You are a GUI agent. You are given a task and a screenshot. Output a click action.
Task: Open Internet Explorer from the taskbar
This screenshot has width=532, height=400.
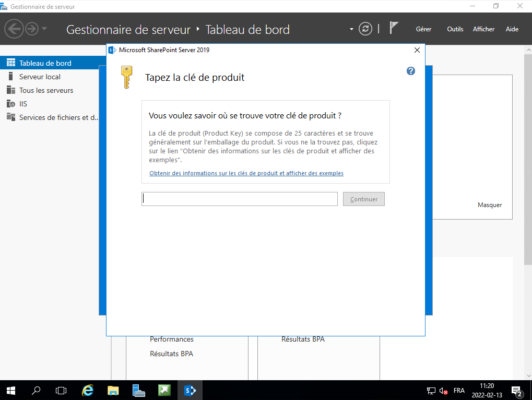pyautogui.click(x=88, y=390)
